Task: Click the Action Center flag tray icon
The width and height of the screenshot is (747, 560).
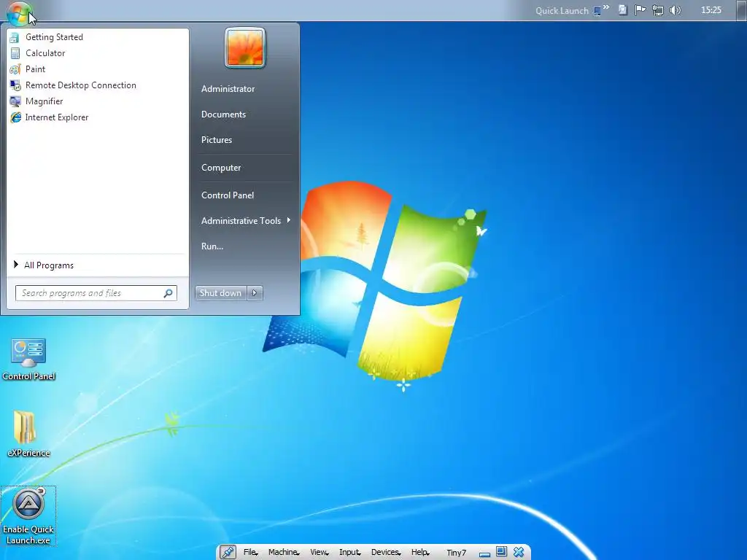Action: click(640, 10)
